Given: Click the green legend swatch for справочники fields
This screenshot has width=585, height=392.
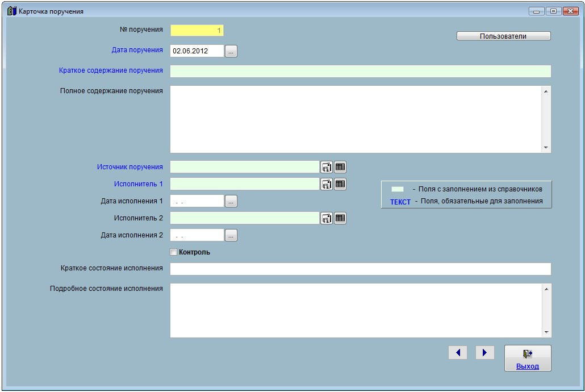Looking at the screenshot, I should (x=398, y=189).
